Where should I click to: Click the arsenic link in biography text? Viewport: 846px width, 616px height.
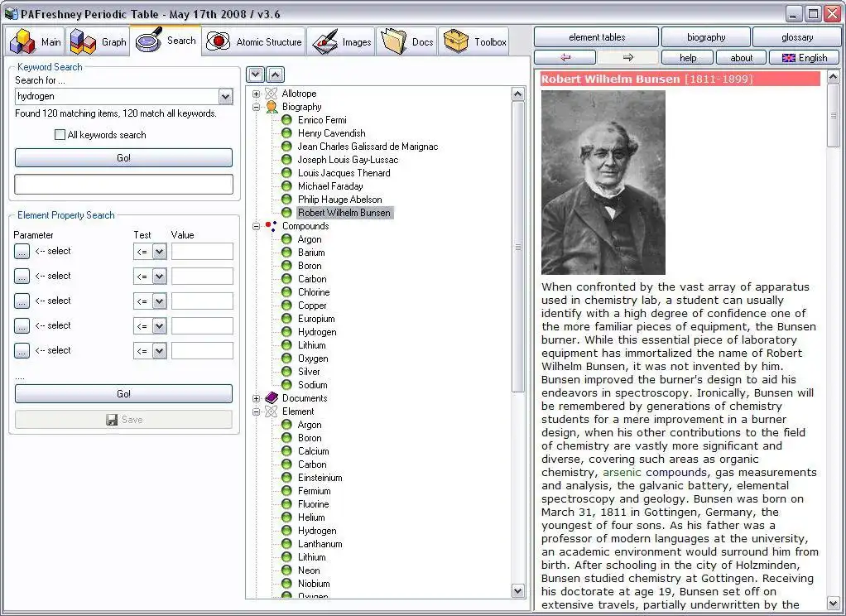[622, 473]
